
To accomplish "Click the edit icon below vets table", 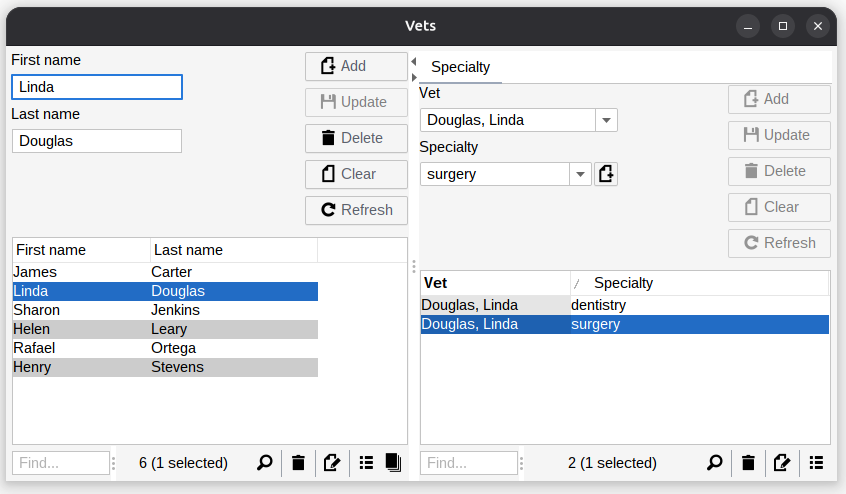I will pyautogui.click(x=332, y=463).
